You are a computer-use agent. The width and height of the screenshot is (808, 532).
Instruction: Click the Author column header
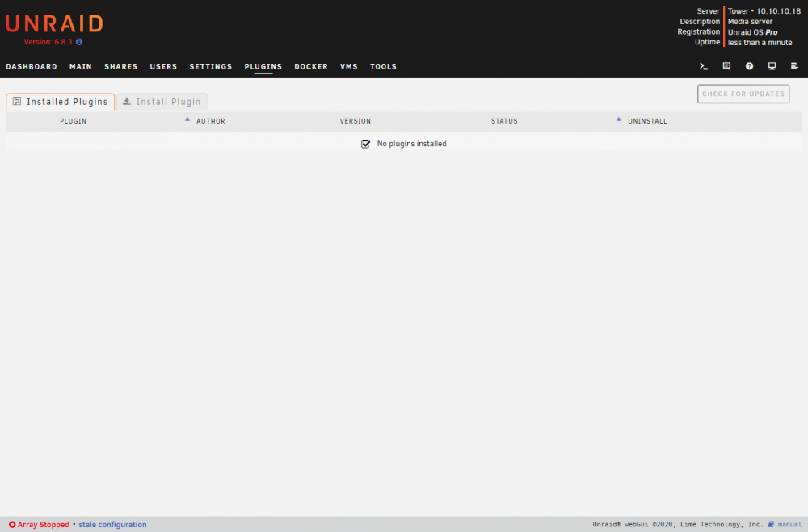[x=211, y=121]
